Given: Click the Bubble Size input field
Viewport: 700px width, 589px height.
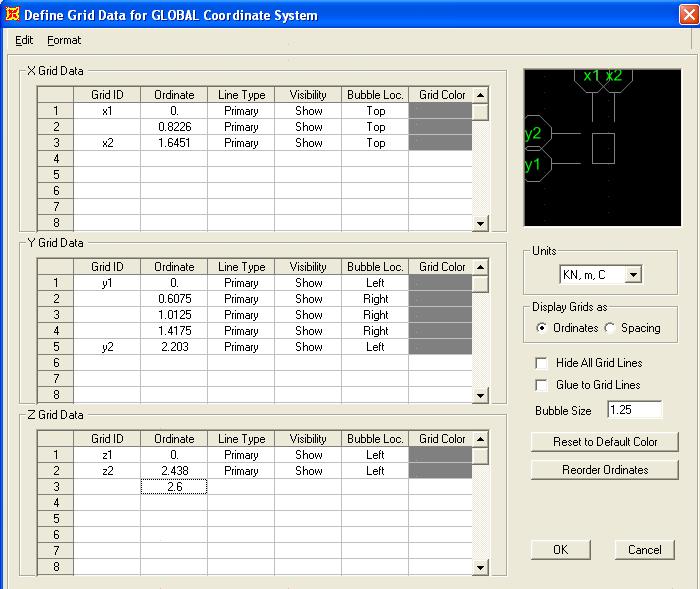Looking at the screenshot, I should pyautogui.click(x=635, y=410).
